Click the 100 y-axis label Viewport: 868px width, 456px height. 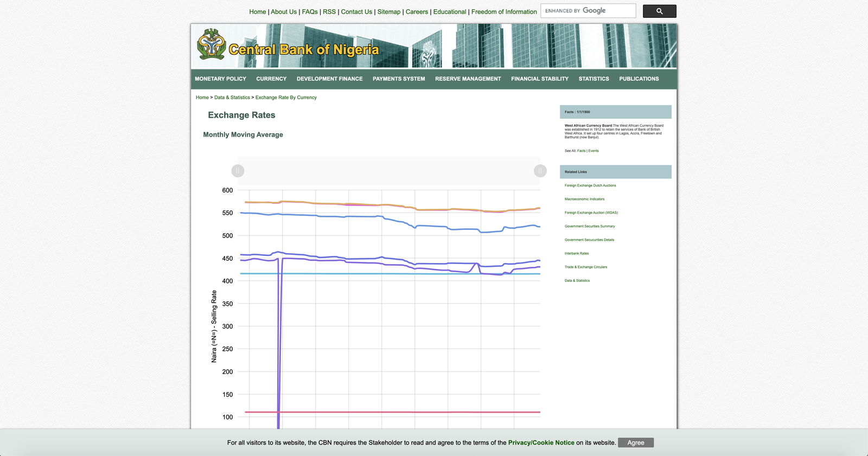click(x=227, y=417)
